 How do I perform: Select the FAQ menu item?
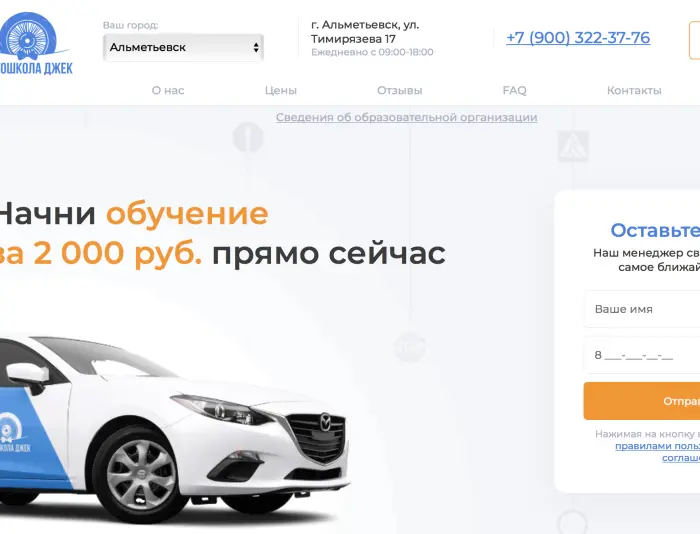pos(514,90)
